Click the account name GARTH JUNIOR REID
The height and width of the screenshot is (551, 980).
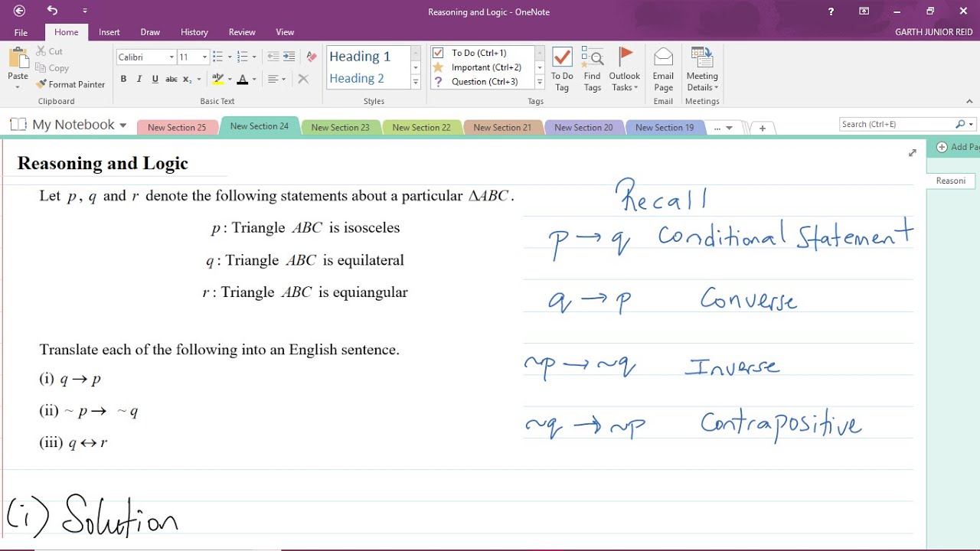(x=934, y=32)
